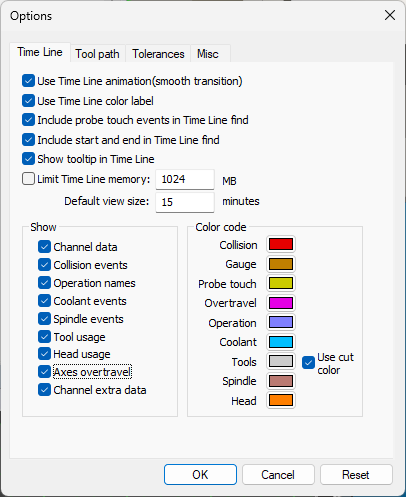406x497 pixels.
Task: Select the Misc tab
Action: pyautogui.click(x=208, y=54)
